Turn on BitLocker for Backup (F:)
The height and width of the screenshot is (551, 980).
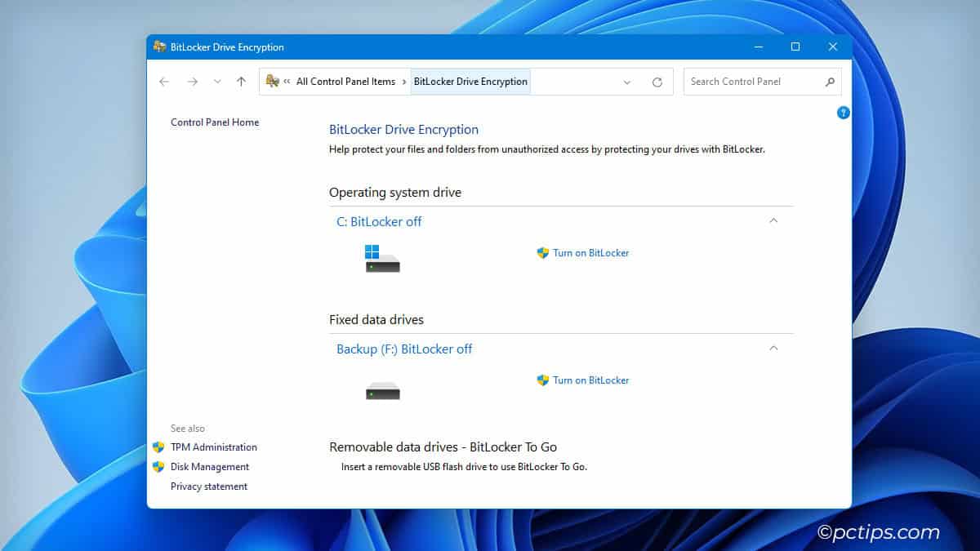pyautogui.click(x=590, y=380)
